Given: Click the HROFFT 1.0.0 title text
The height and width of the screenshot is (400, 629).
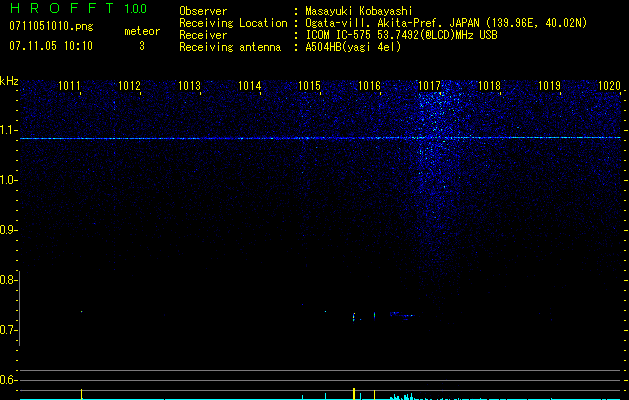Looking at the screenshot, I should tap(78, 8).
